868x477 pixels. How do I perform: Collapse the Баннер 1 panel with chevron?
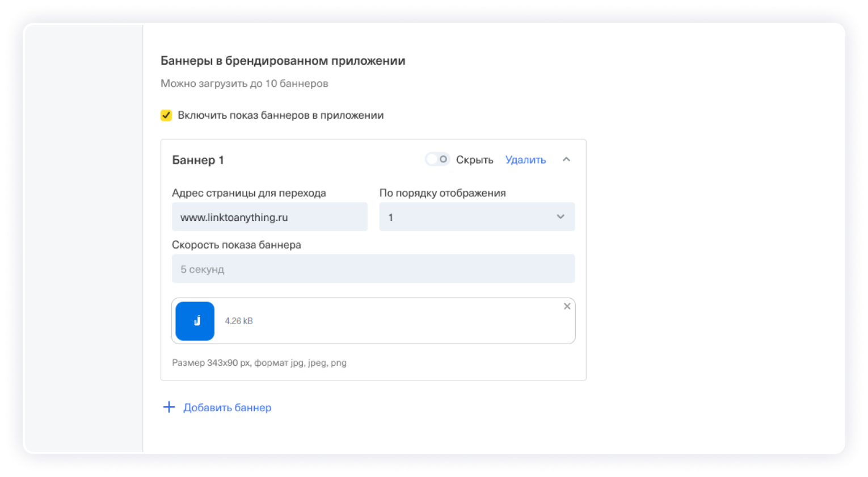click(566, 160)
